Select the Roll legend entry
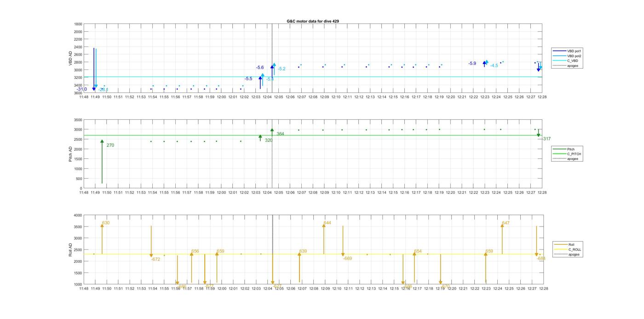The height and width of the screenshot is (319, 644). click(x=564, y=244)
